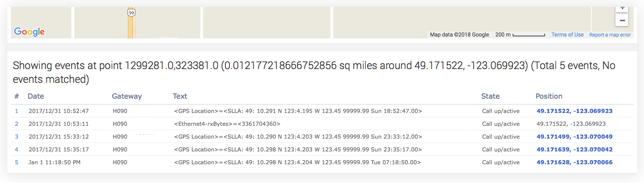Zoom out the map with minus button

pos(621,21)
